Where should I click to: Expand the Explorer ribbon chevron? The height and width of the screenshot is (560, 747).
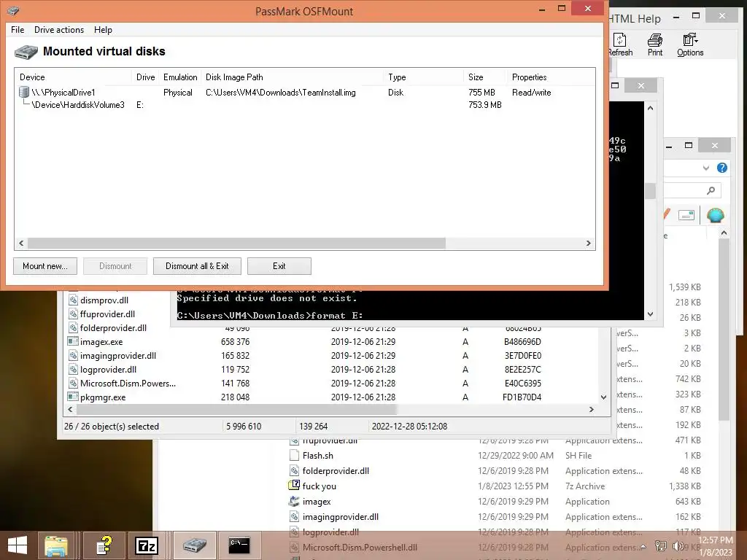[x=706, y=168]
